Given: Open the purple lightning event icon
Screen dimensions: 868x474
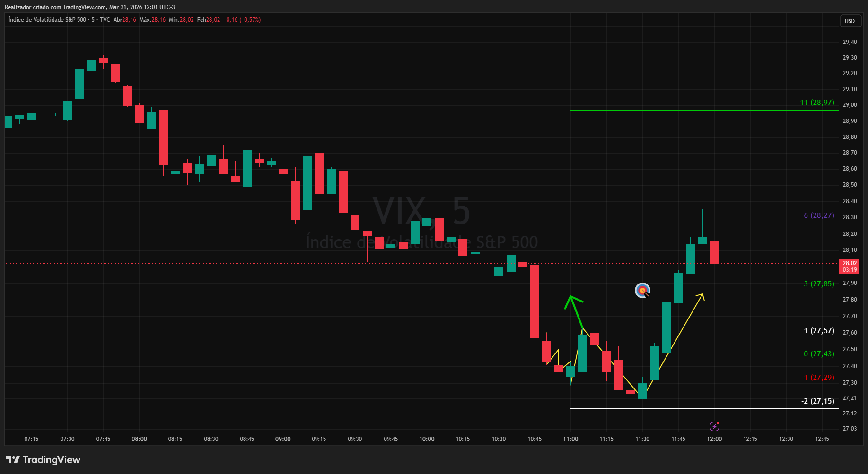Looking at the screenshot, I should 714,426.
